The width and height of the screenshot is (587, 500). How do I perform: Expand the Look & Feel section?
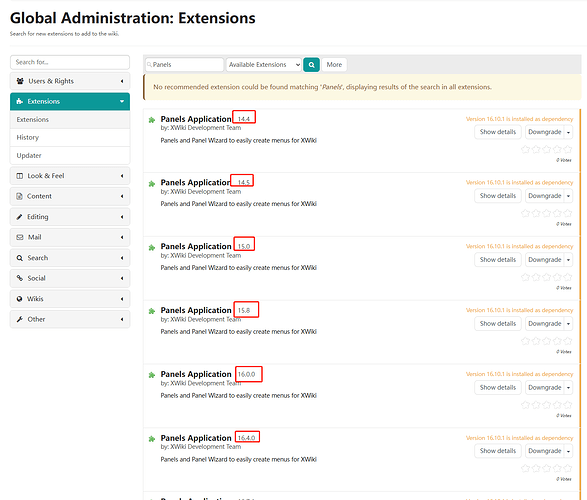[x=70, y=176]
